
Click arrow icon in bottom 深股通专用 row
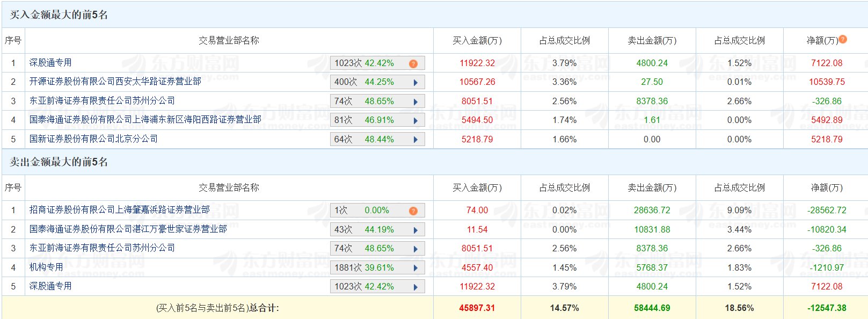tap(415, 287)
